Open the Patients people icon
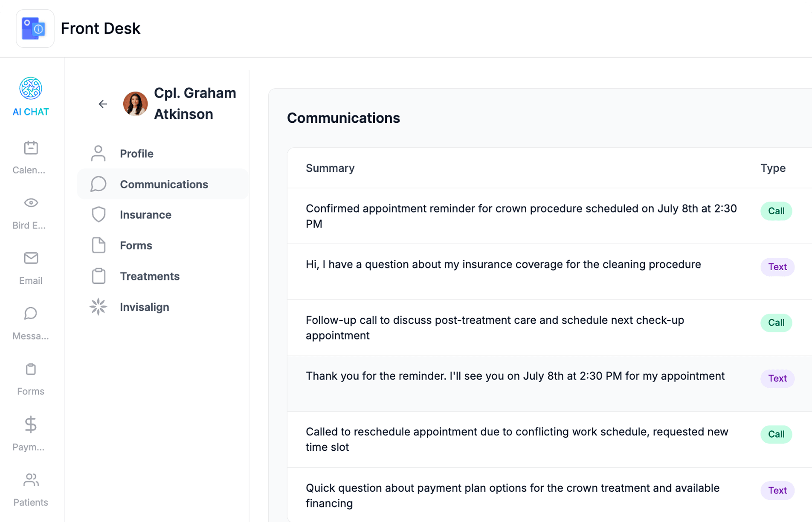The height and width of the screenshot is (522, 812). click(31, 480)
